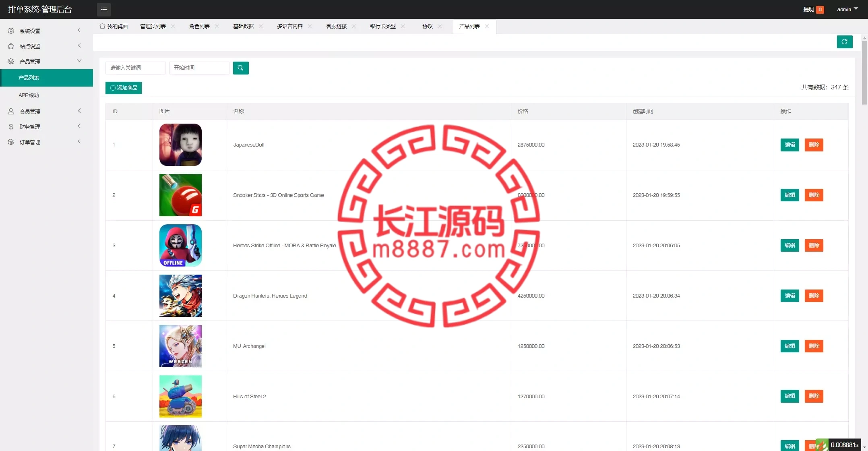Click the Super Mecha Champions name

point(262,446)
